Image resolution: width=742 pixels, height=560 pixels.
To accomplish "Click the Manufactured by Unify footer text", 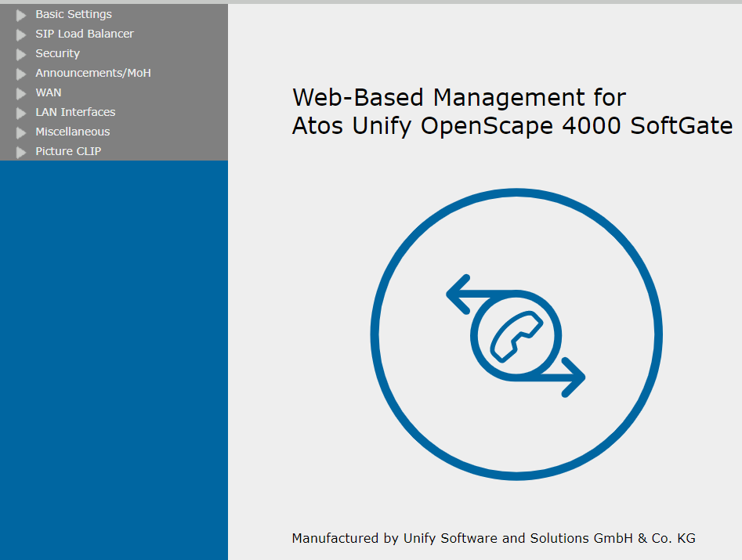I will [494, 538].
